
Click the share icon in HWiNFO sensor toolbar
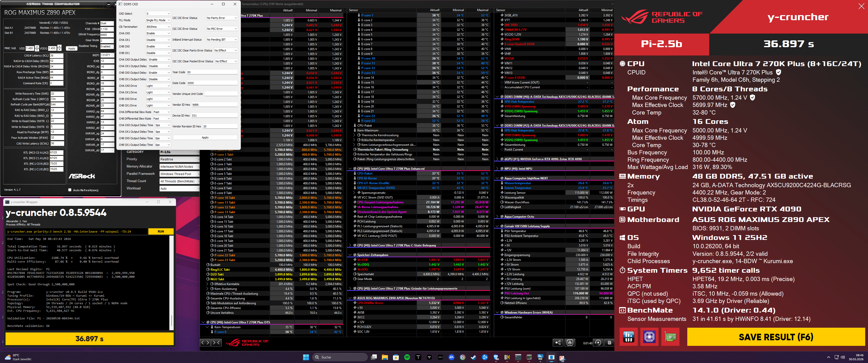pyautogui.click(x=558, y=343)
